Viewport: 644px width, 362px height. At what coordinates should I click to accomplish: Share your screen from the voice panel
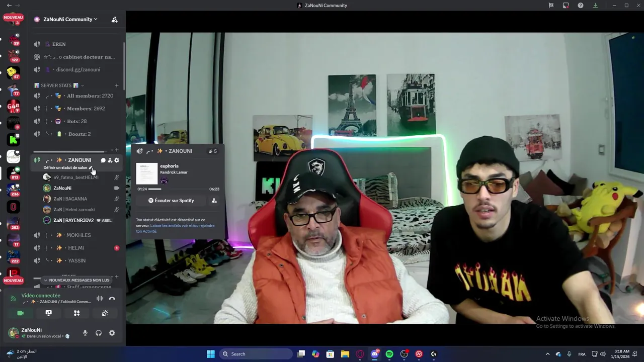click(48, 313)
